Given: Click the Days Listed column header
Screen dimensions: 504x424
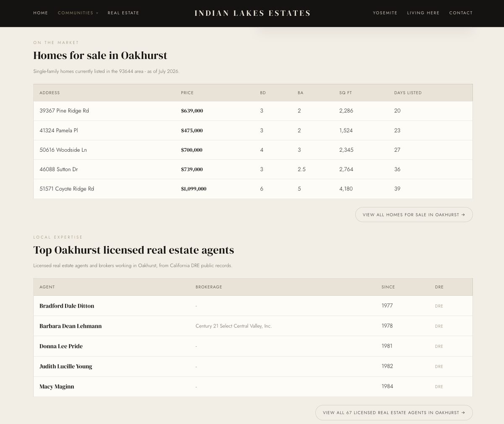Looking at the screenshot, I should tap(408, 93).
